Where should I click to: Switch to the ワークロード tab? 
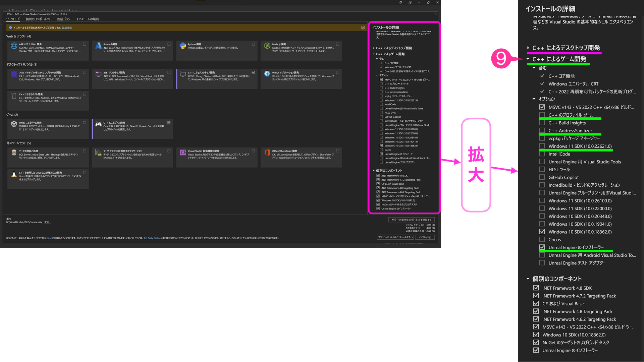pos(13,19)
